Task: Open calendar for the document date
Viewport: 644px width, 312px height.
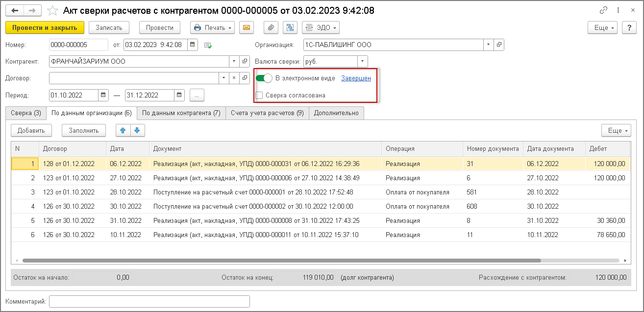Action: pyautogui.click(x=193, y=45)
